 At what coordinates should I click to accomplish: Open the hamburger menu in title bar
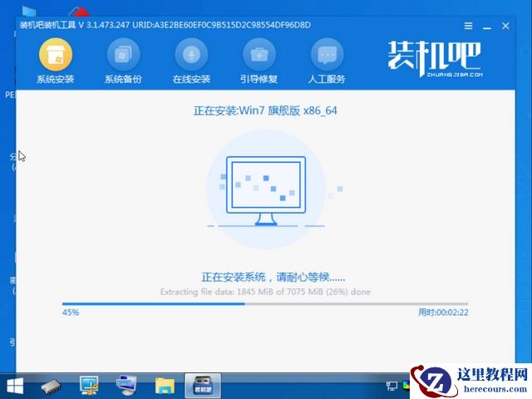point(468,26)
